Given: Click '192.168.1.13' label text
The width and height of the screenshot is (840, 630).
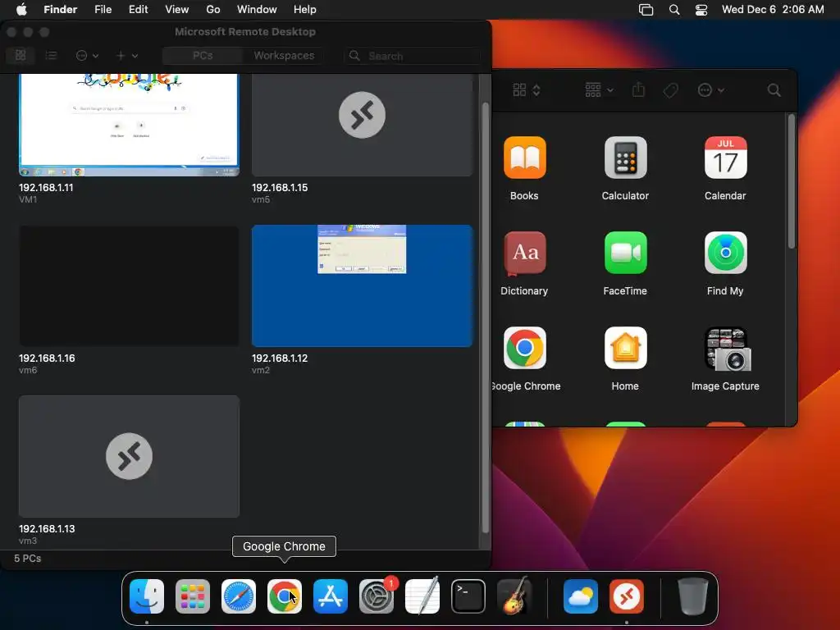Looking at the screenshot, I should [47, 529].
